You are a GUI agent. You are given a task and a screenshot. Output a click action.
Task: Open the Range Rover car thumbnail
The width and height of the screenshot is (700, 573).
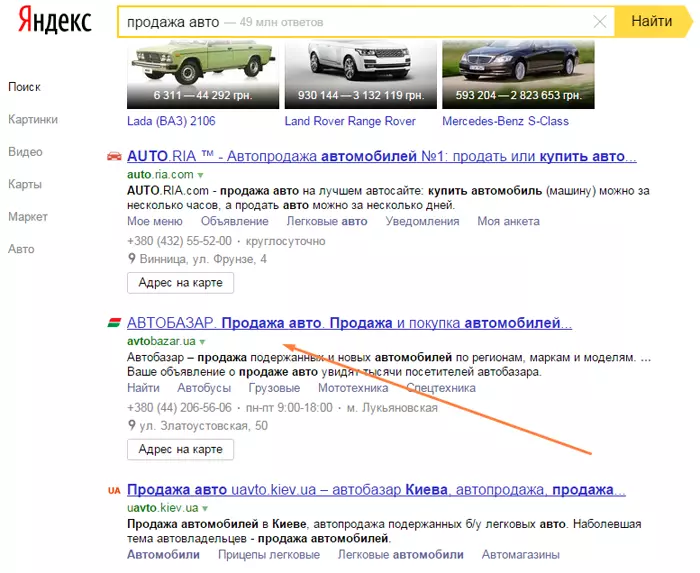pyautogui.click(x=361, y=74)
